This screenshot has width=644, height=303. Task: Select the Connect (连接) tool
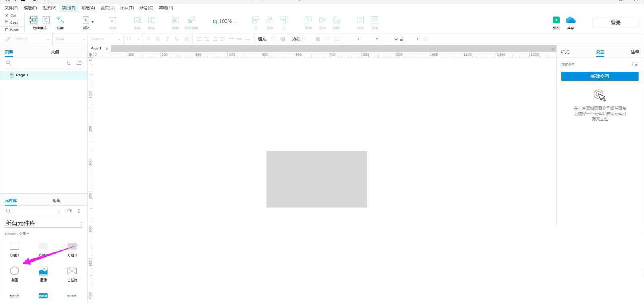click(60, 20)
